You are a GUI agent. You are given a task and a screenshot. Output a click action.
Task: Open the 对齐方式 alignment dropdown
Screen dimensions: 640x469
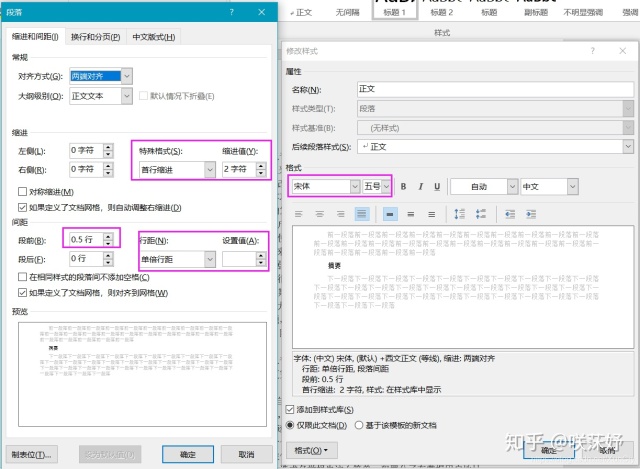point(127,76)
